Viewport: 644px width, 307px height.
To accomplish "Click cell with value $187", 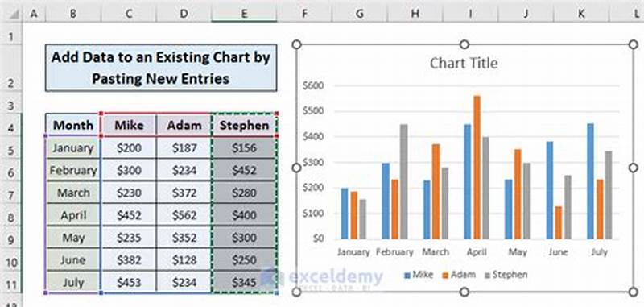I will [x=184, y=148].
